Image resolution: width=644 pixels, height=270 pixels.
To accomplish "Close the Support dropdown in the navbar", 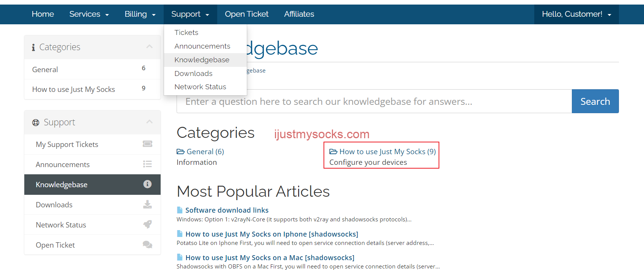I will [190, 14].
